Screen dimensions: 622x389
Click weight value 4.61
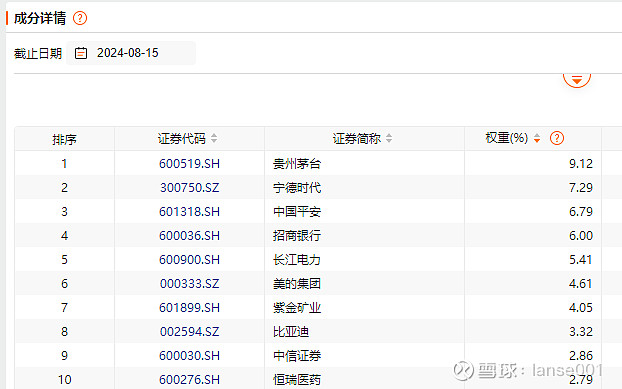[x=581, y=284]
